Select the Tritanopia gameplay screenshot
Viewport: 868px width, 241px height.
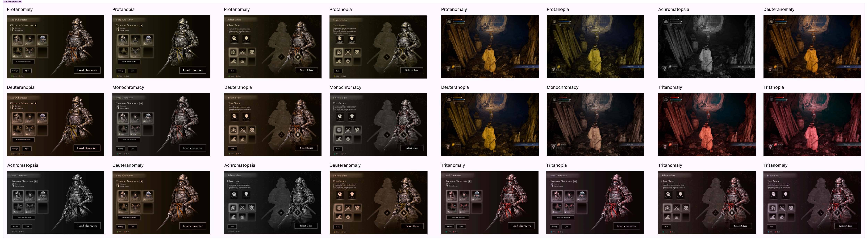tap(812, 125)
